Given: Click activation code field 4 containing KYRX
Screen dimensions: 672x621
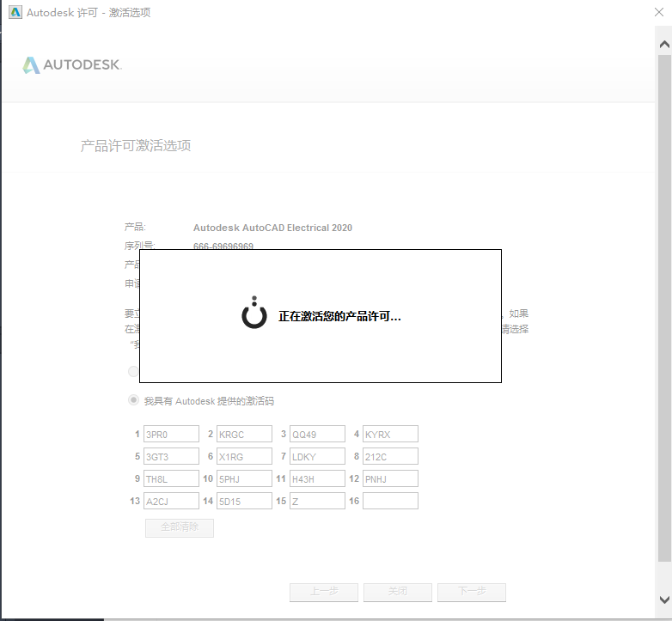Looking at the screenshot, I should pyautogui.click(x=390, y=434).
